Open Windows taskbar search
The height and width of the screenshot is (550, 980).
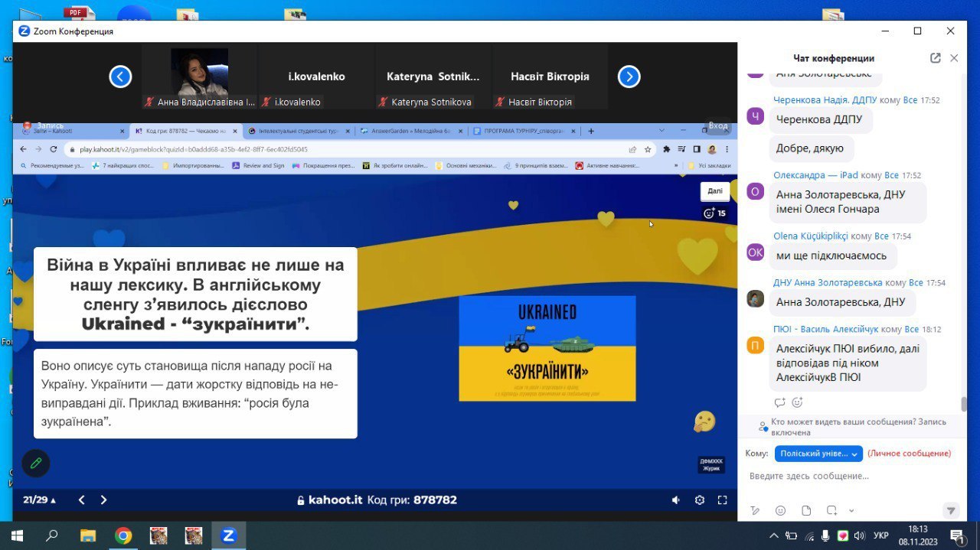[x=52, y=535]
